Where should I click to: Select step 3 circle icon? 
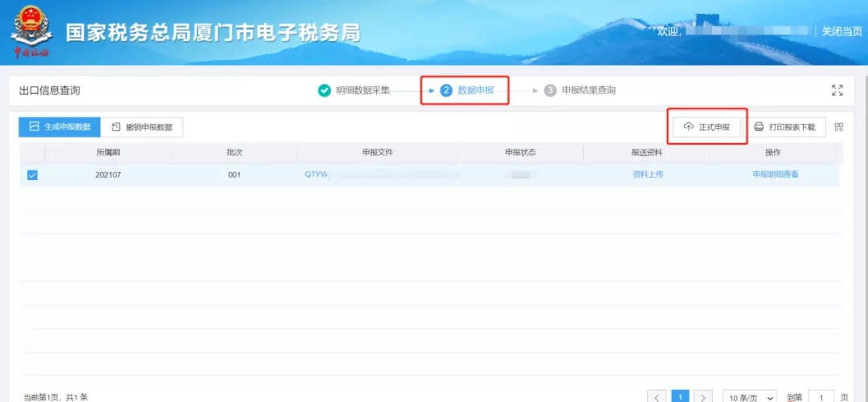pos(551,91)
